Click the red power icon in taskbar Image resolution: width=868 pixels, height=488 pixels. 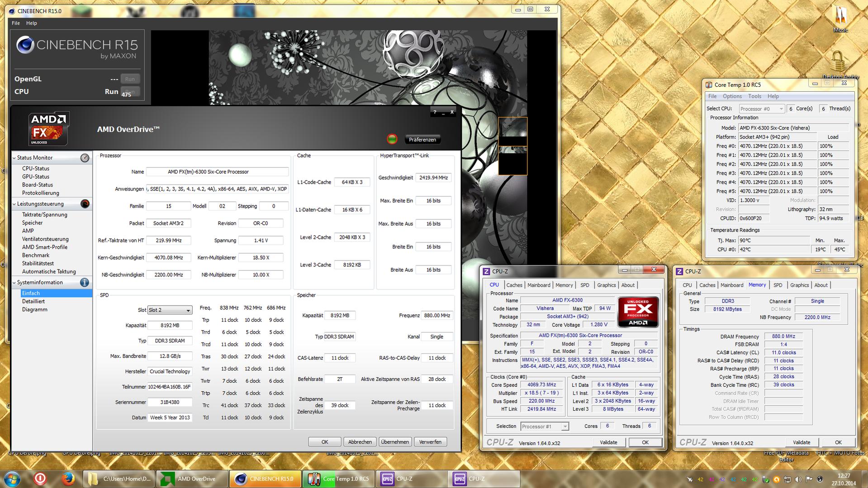40,479
